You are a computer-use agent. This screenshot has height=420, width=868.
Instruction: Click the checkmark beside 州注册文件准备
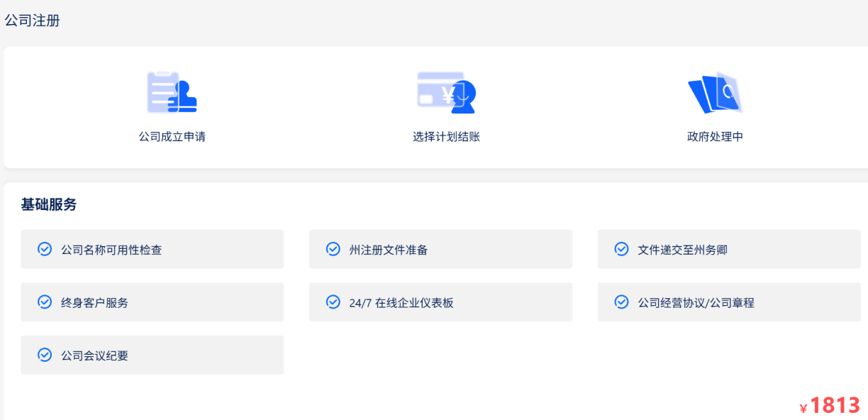[333, 249]
